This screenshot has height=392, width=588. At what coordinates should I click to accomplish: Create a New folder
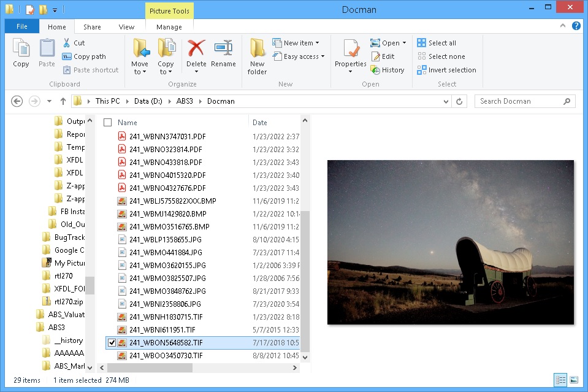click(x=257, y=56)
